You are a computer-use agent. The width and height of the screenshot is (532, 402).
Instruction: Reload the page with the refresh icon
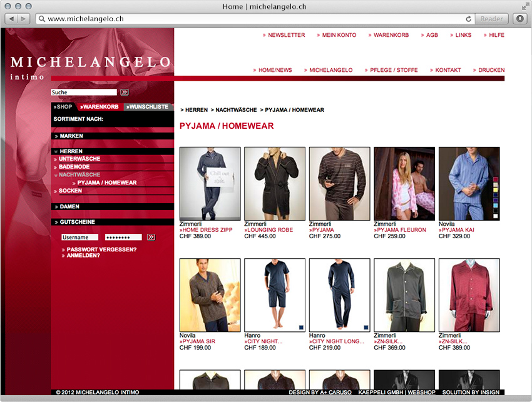(x=468, y=19)
